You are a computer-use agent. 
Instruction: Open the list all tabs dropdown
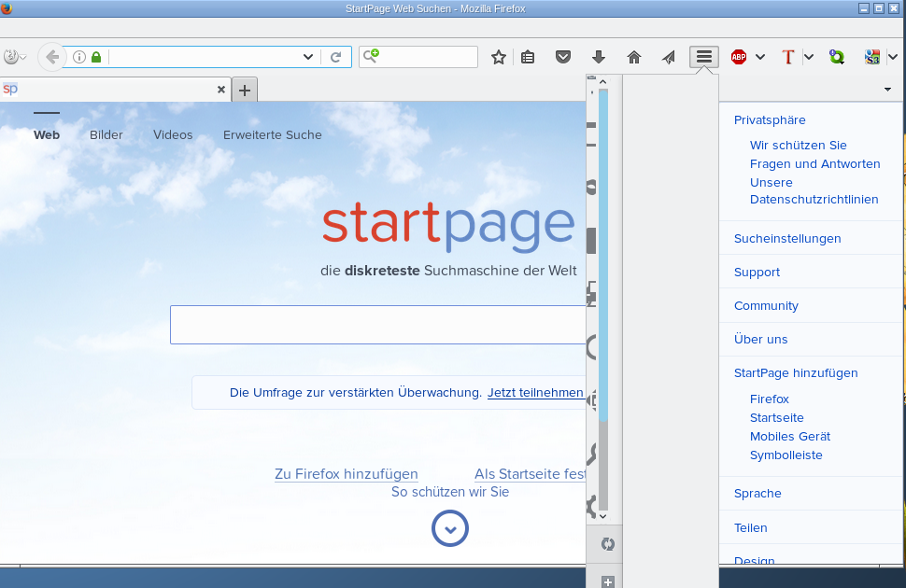pos(887,90)
